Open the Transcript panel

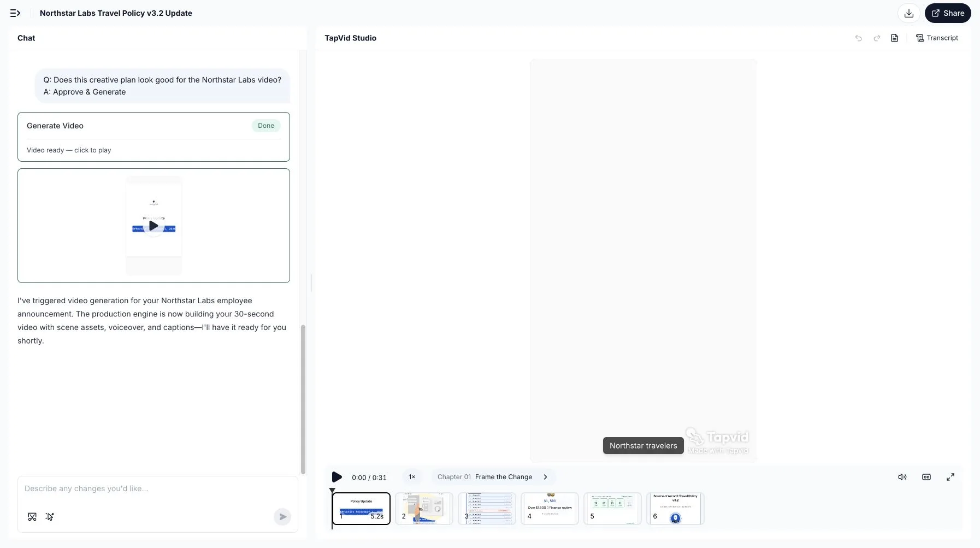pos(937,38)
